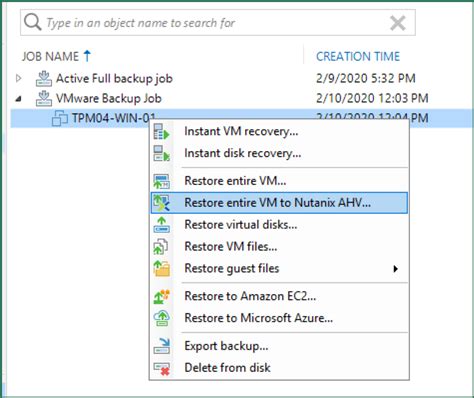Click the Delete from disk icon
Image resolution: width=474 pixels, height=398 pixels.
pyautogui.click(x=161, y=368)
